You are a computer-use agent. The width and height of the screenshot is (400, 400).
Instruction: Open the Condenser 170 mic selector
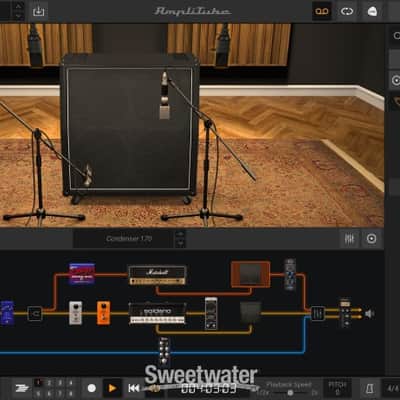129,239
